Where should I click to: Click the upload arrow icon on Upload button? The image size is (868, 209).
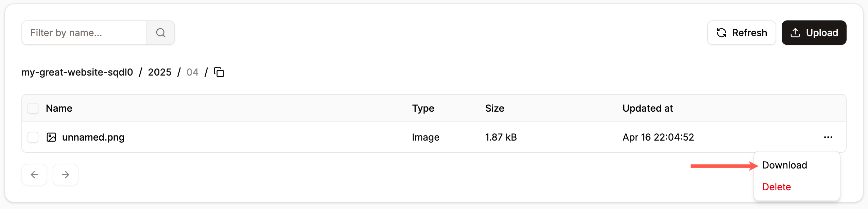(794, 32)
